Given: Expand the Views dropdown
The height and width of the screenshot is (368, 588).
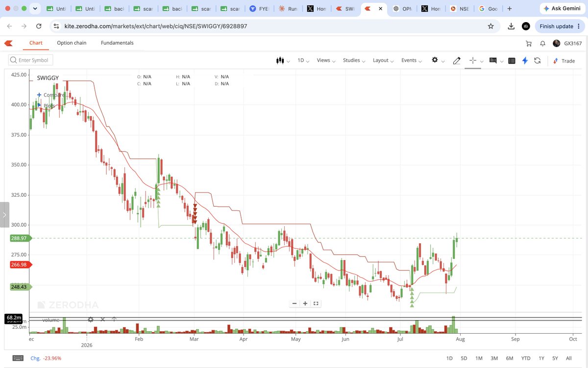Looking at the screenshot, I should [326, 60].
